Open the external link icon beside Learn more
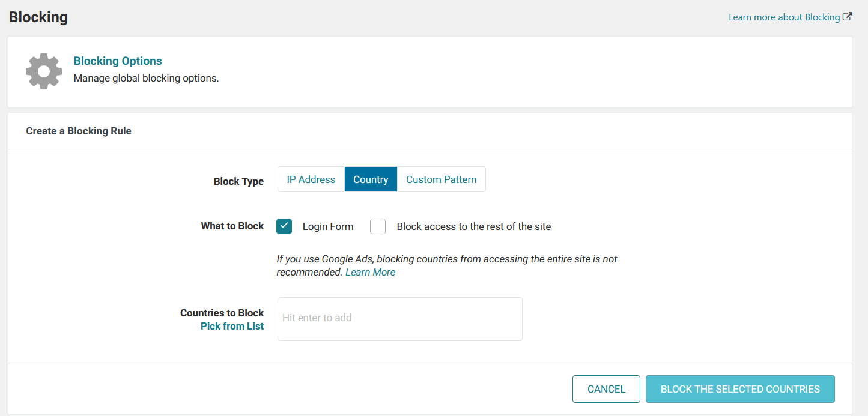The height and width of the screenshot is (416, 868). click(x=849, y=17)
